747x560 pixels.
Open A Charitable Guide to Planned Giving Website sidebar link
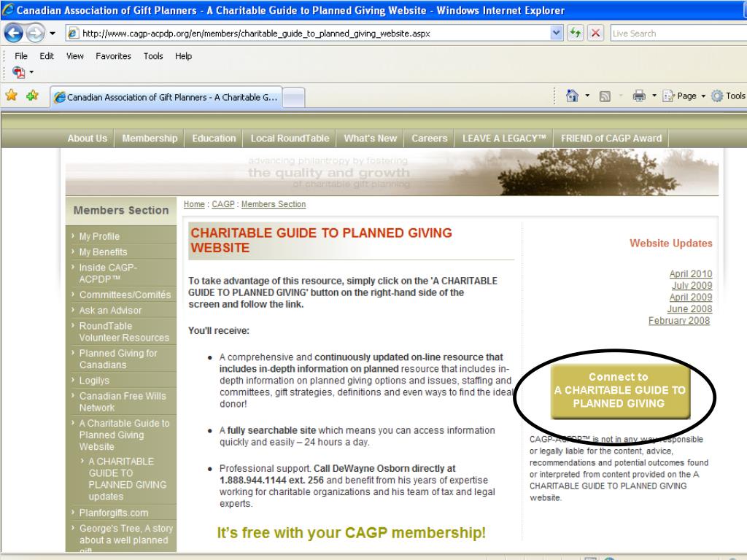(x=124, y=435)
